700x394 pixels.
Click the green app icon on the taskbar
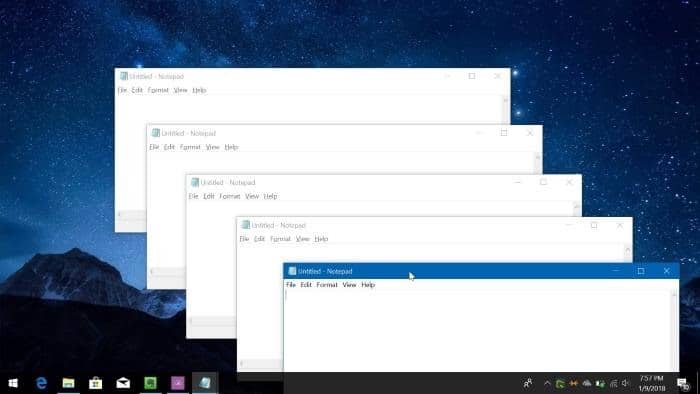pos(150,383)
